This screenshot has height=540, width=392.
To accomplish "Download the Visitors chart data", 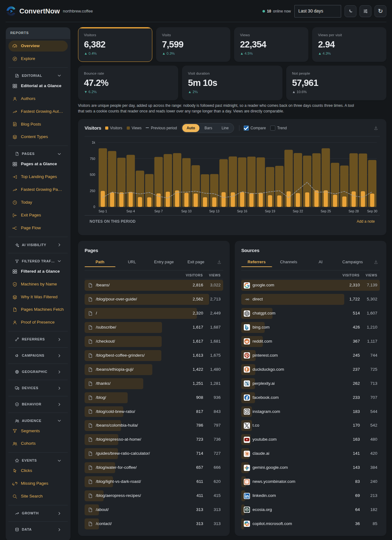I will tap(376, 128).
